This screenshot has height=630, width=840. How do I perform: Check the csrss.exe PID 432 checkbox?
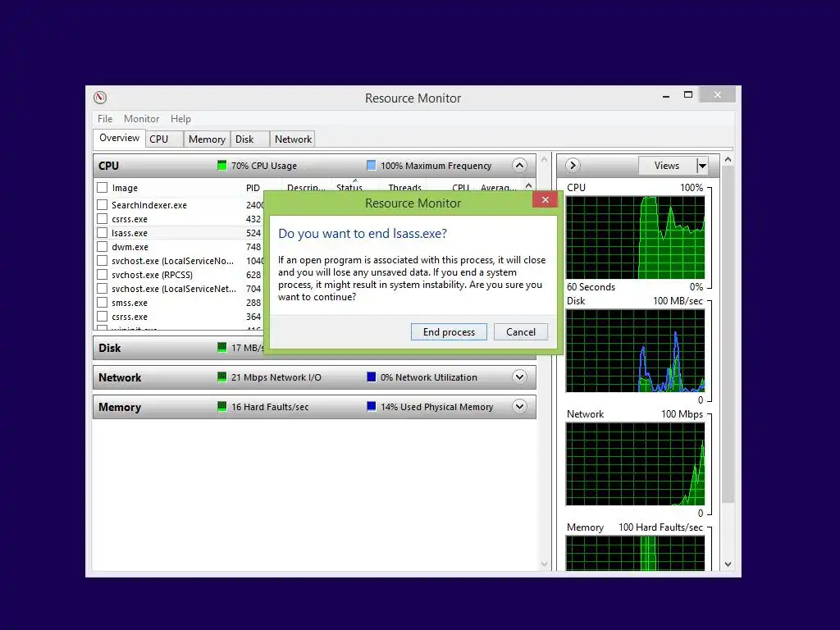click(x=103, y=218)
